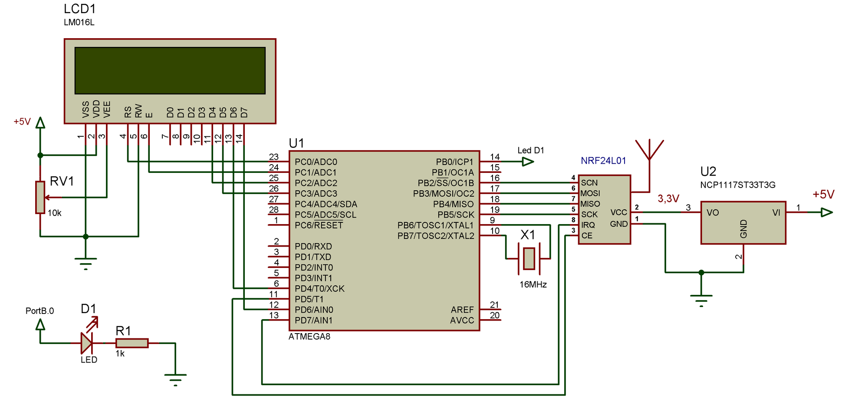Viewport: 868px width, 413px height.
Task: Click the NRF24L01 antenna symbol
Action: click(x=649, y=150)
